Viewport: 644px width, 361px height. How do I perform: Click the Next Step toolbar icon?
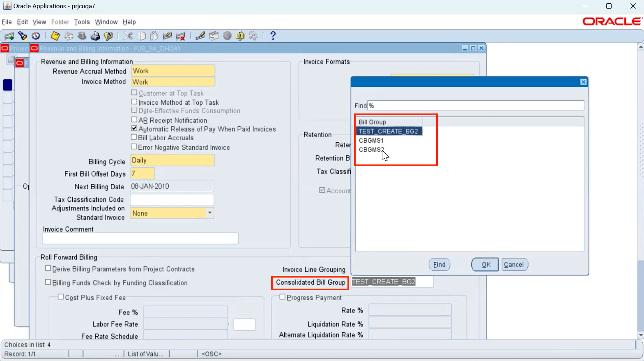(x=69, y=36)
